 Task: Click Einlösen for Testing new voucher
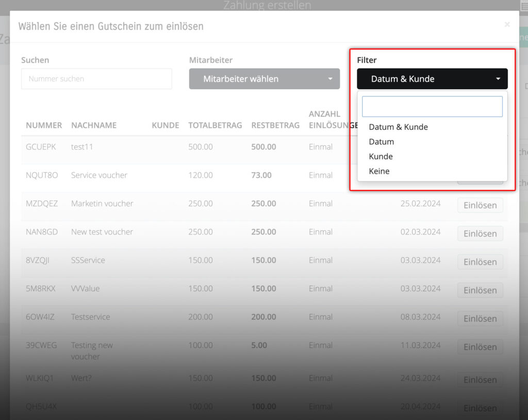[x=480, y=347]
